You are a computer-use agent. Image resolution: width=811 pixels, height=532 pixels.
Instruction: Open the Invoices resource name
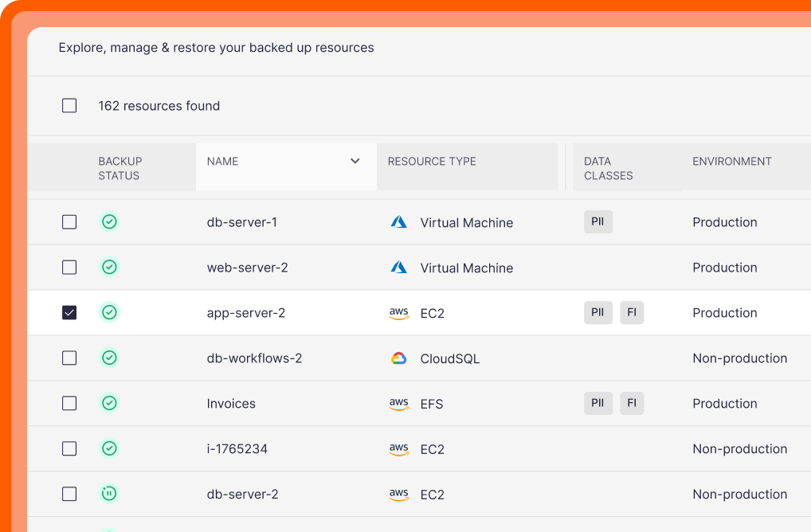click(231, 404)
